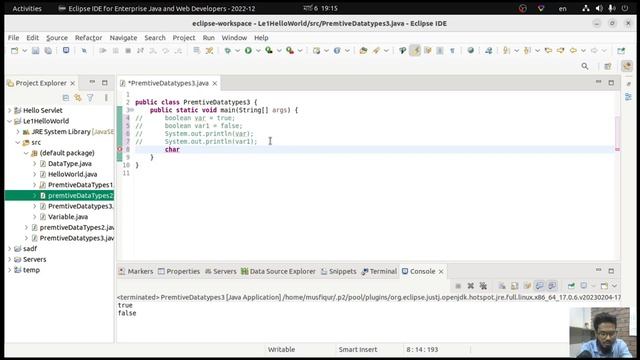Screen dimensions: 640x360
Task: Click the Open Perspective icon
Action: tap(608, 66)
